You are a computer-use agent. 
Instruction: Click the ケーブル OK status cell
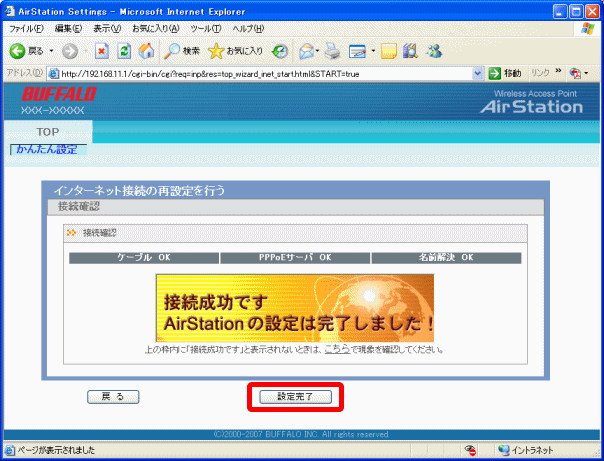click(144, 258)
